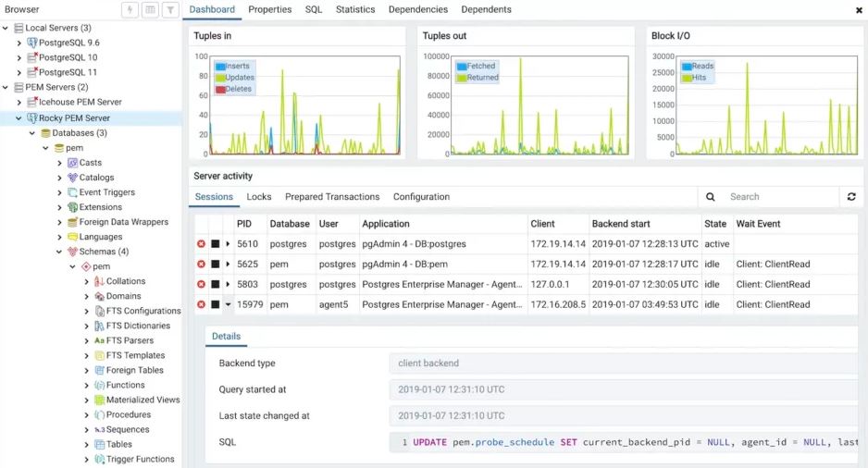Viewport: 868px width, 468px height.
Task: Click the Deletes legend color swatch
Action: pos(220,89)
